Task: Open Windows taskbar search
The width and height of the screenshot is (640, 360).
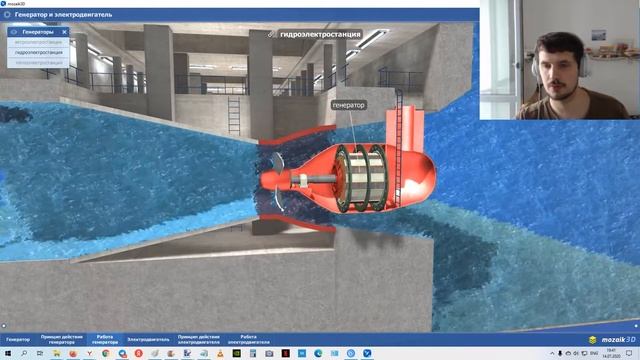Action: (24, 353)
